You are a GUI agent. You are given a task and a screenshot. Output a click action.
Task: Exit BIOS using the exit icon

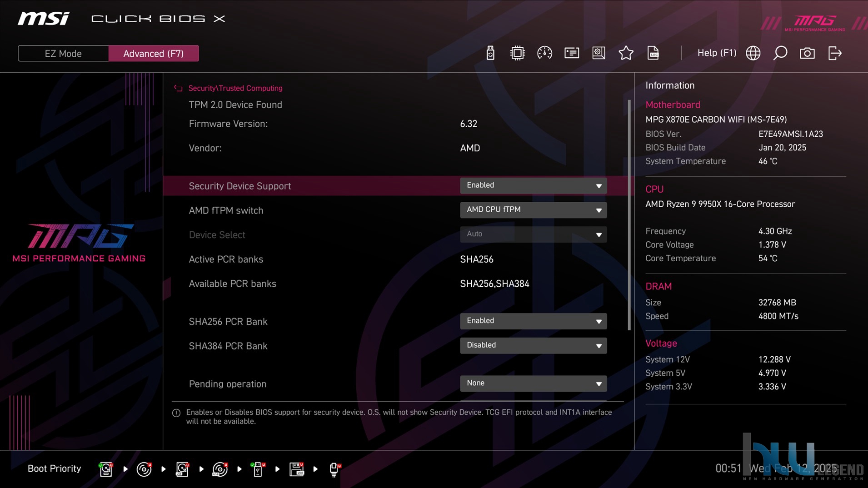pos(835,53)
